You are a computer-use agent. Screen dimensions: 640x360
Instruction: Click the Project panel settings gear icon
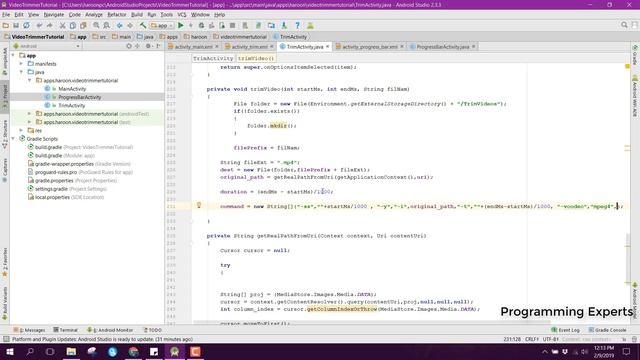(x=148, y=46)
